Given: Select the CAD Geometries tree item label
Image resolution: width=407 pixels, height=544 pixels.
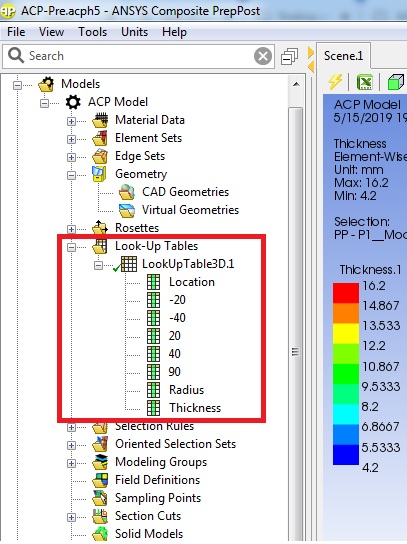Looking at the screenshot, I should click(186, 192).
